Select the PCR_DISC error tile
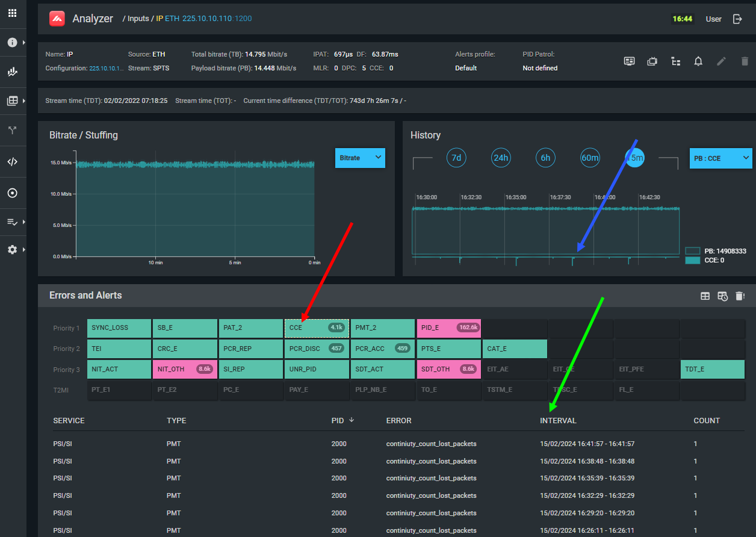Screen dimensions: 756x537 click(x=316, y=349)
